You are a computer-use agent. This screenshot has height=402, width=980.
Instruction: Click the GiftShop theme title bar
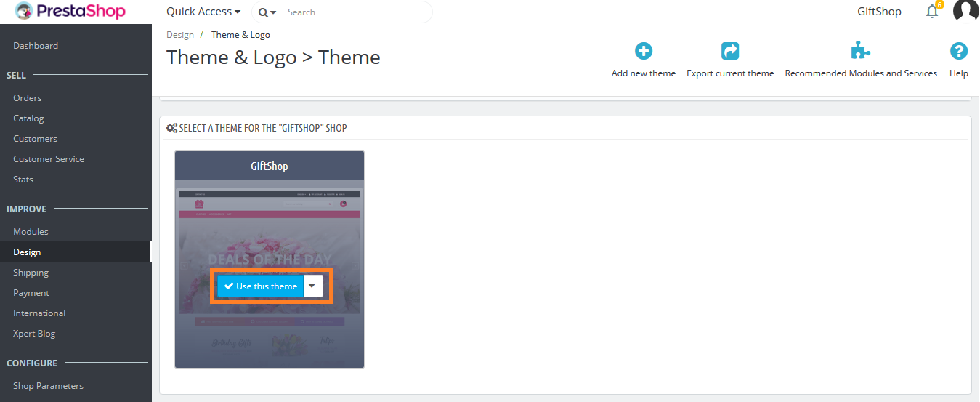coord(270,166)
